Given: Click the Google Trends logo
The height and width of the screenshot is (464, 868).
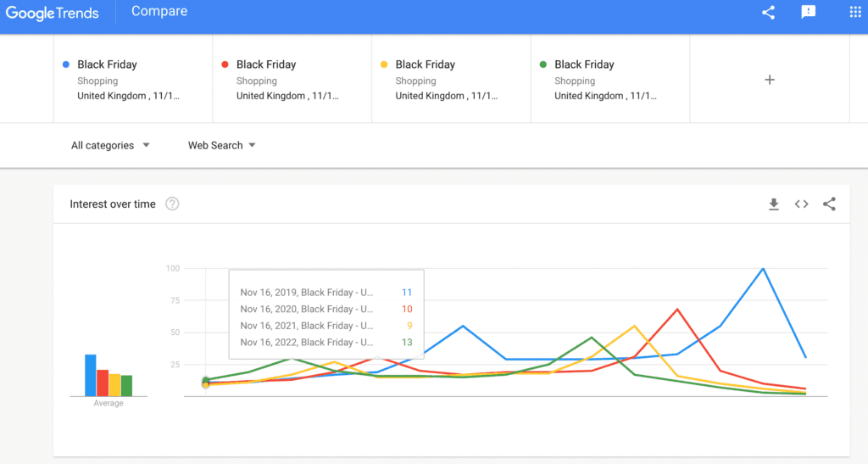Looking at the screenshot, I should click(53, 13).
